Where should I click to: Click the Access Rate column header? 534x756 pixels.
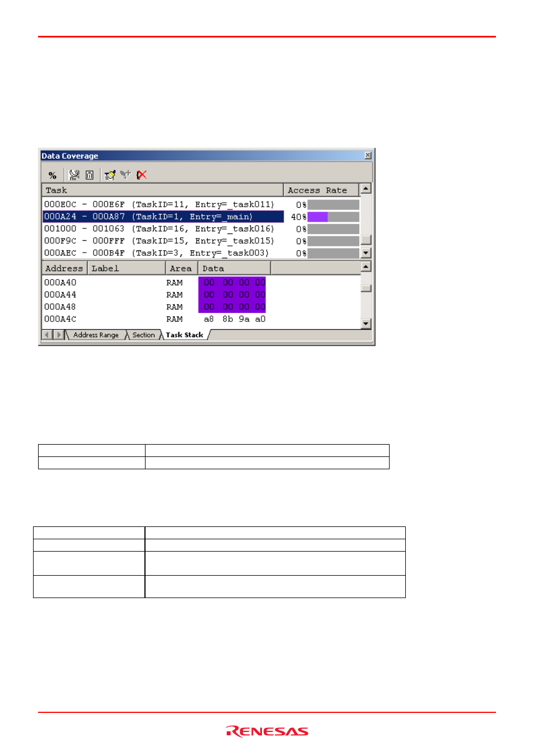(321, 190)
